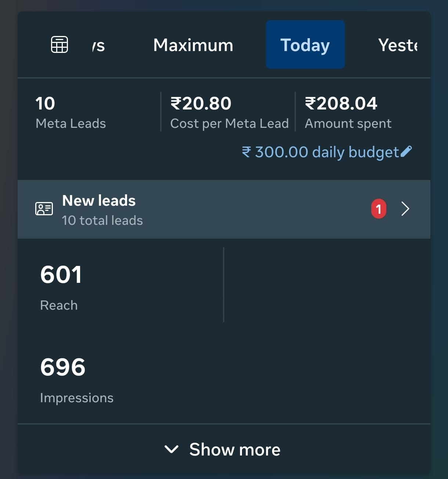Screen dimensions: 448x479
Task: Click the ₹300.00 daily budget link
Action: pos(320,152)
